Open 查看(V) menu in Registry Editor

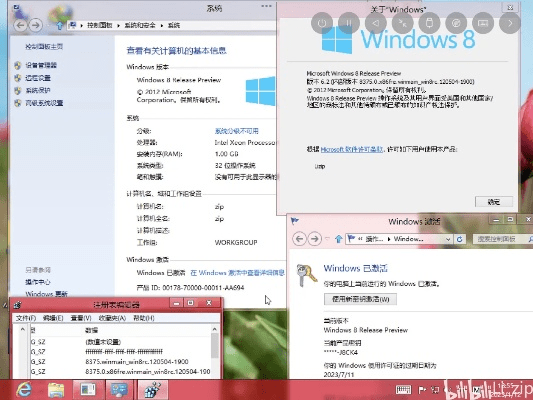(81, 318)
